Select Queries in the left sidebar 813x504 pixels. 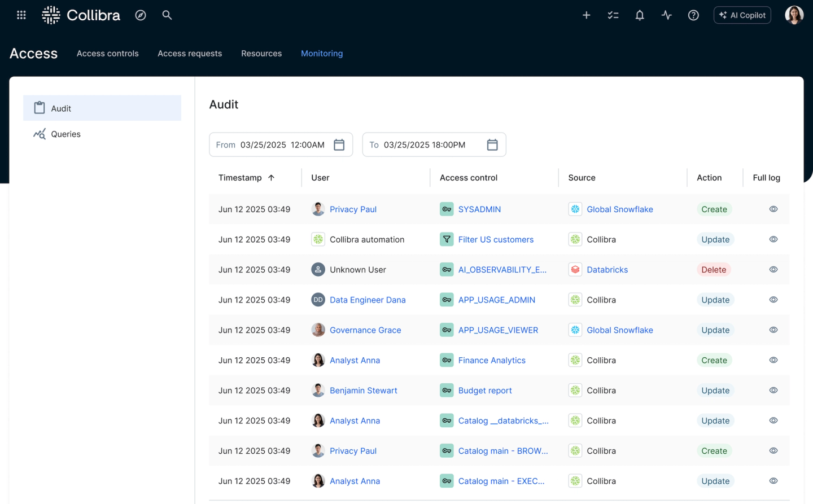coord(66,134)
